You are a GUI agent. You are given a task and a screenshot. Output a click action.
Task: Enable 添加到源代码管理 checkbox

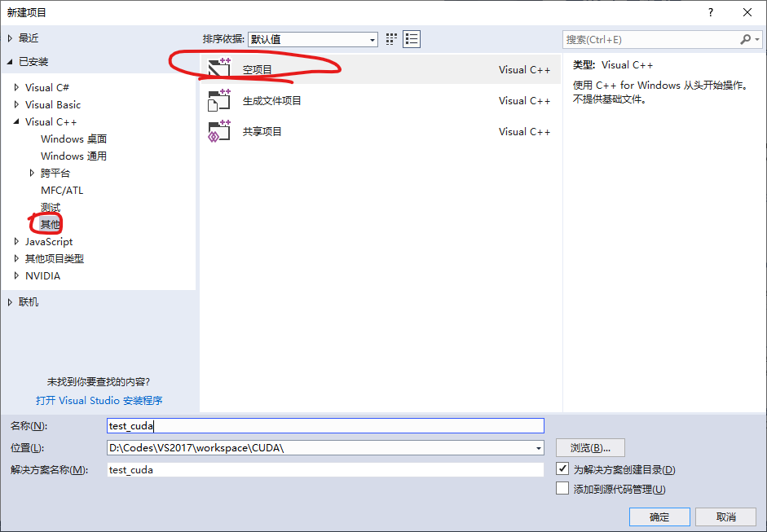[x=562, y=488]
